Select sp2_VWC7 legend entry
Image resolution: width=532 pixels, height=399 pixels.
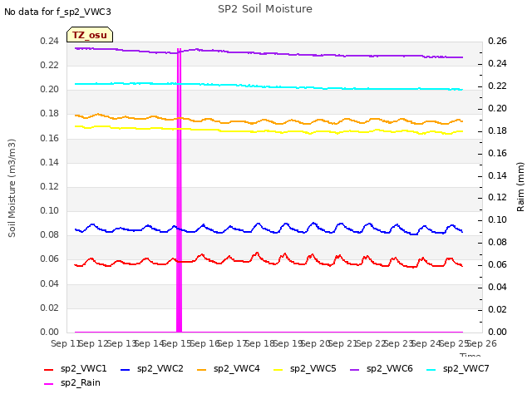click(458, 368)
